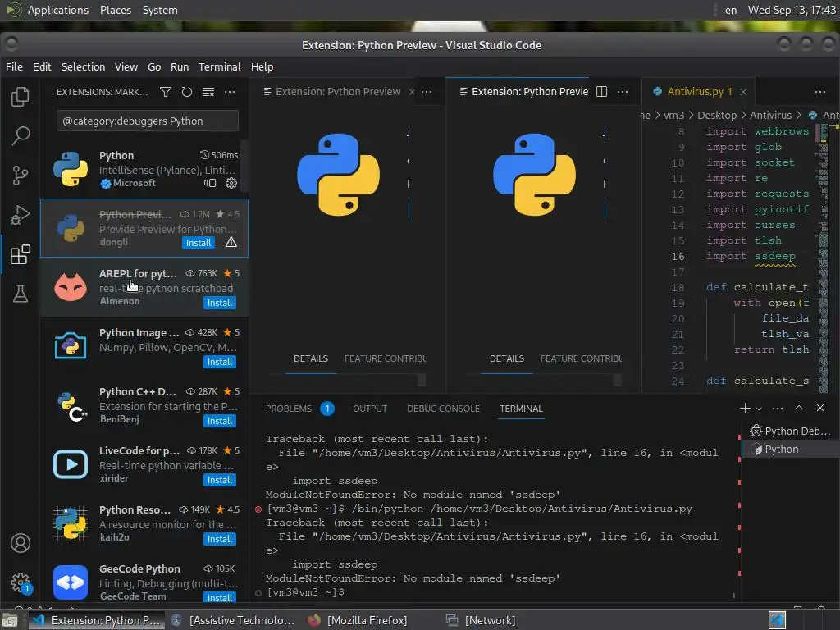Screen dimensions: 840x630
Task: Open the Edit menu
Action: (x=42, y=67)
